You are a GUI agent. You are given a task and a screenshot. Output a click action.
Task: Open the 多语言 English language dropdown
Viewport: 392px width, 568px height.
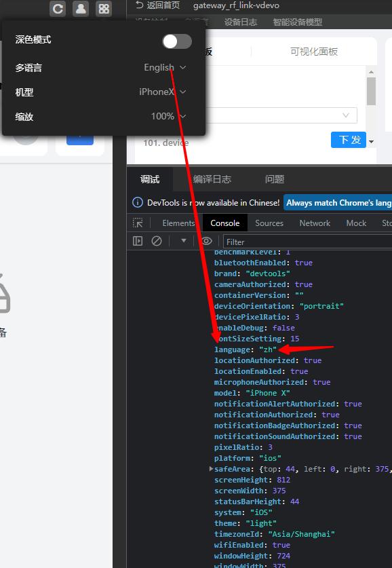tap(165, 67)
